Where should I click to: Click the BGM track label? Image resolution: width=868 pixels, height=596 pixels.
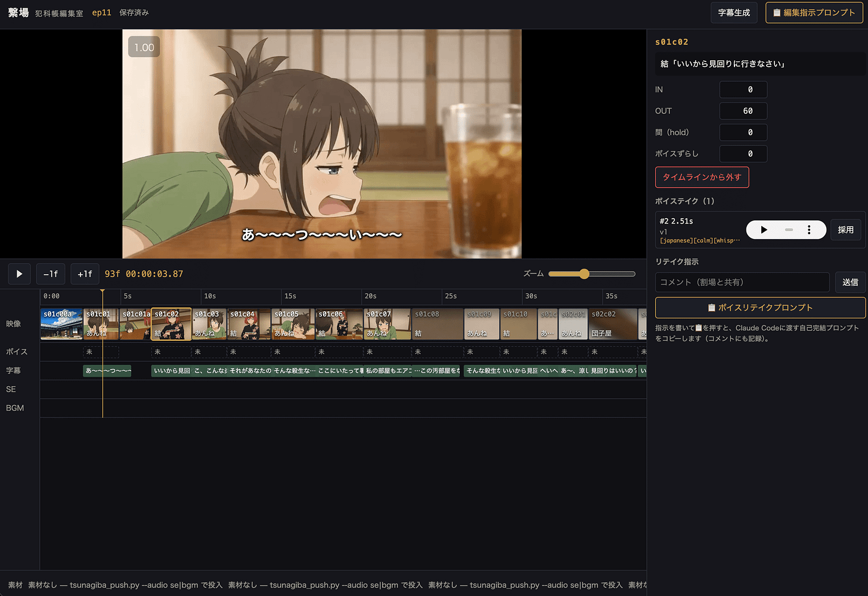pos(15,408)
